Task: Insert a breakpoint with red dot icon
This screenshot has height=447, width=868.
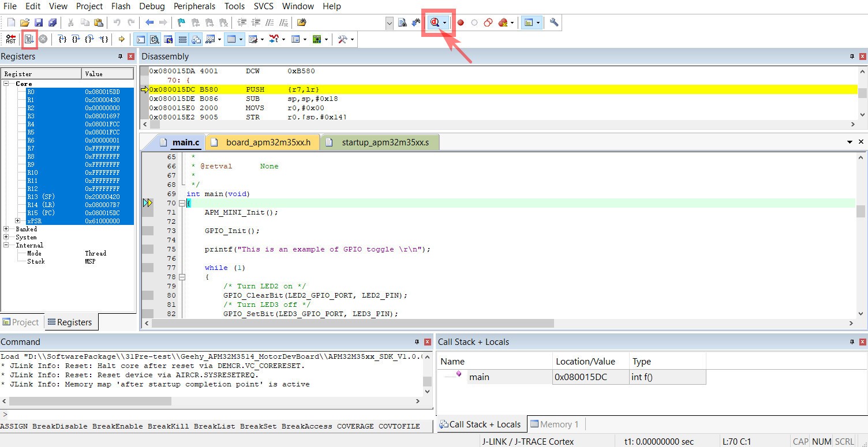Action: pyautogui.click(x=461, y=22)
